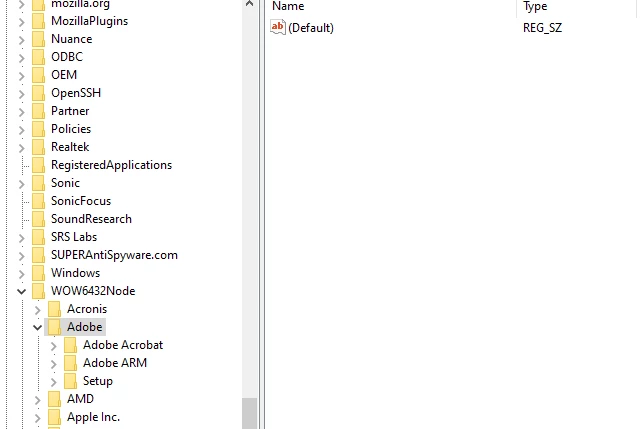Click the ab string value icon
This screenshot has width=640, height=429.
tap(278, 27)
